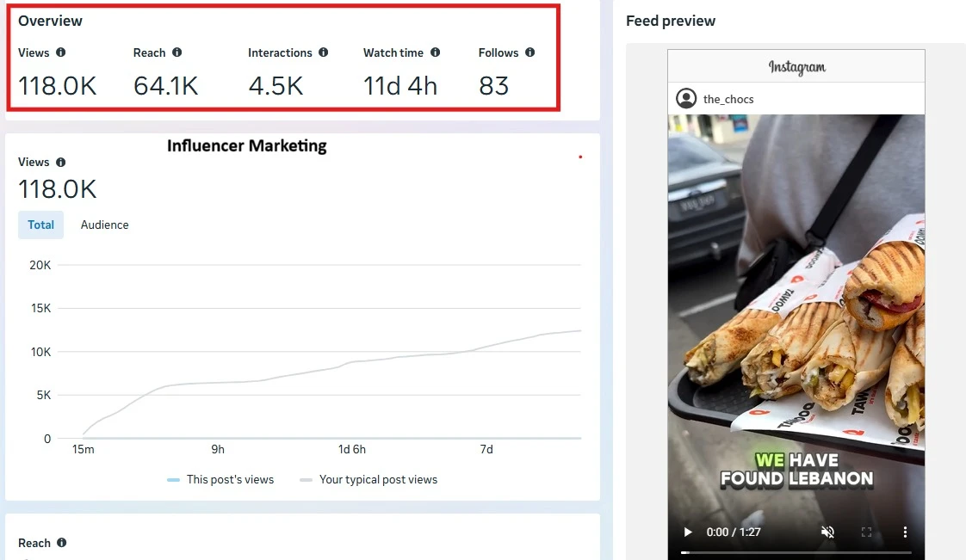This screenshot has width=966, height=560.
Task: Click the Follows info icon
Action: click(x=529, y=52)
